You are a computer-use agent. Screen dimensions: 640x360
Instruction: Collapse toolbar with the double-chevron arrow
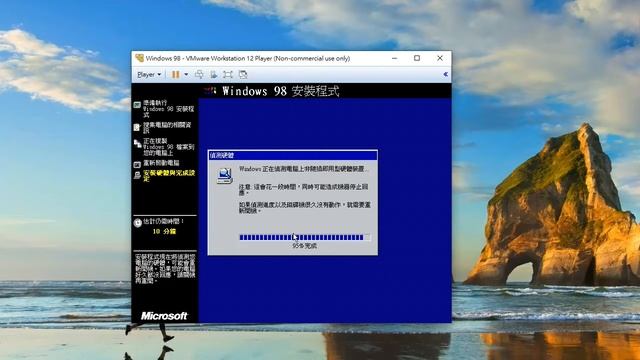click(x=445, y=74)
